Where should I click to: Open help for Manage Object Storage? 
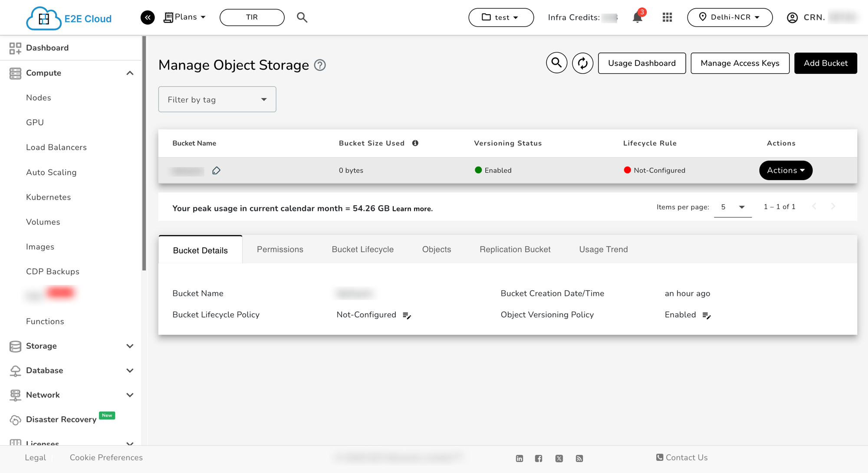coord(320,65)
